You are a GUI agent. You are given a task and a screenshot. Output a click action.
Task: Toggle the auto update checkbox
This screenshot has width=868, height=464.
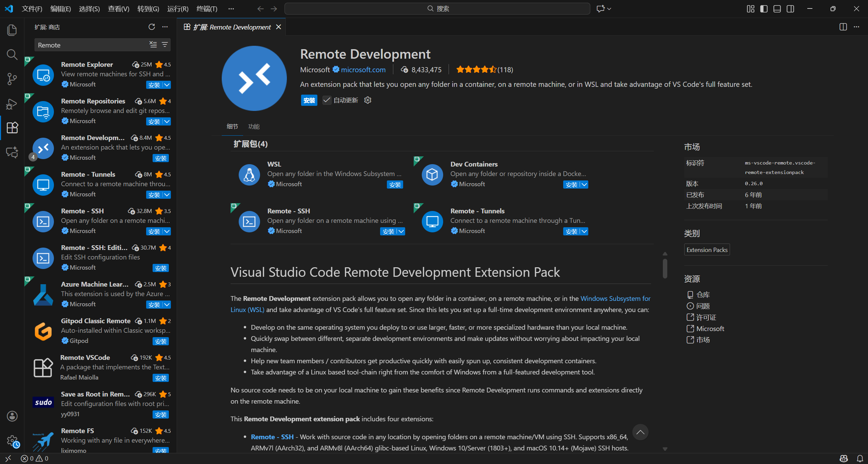(327, 100)
